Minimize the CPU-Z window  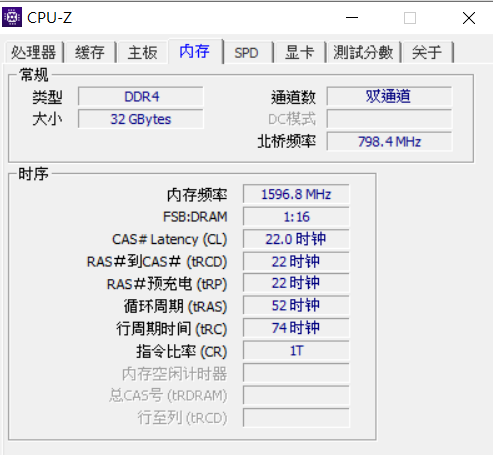click(352, 18)
